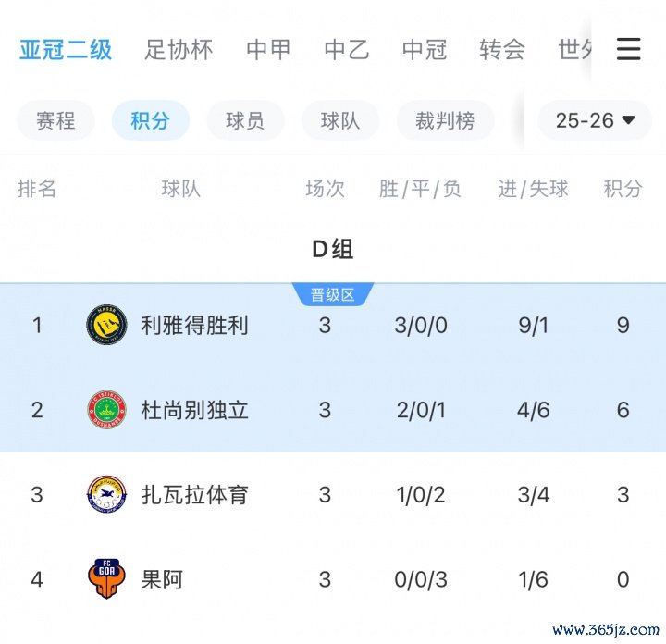Click the 利雅得胜利 team logo
The width and height of the screenshot is (666, 644).
tap(106, 325)
